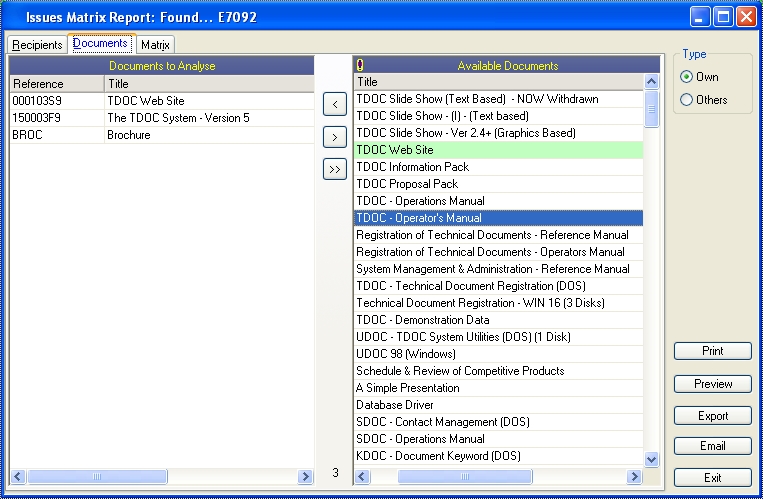Select 'TDOC Slide Show - Ver 2.4+ (Graphics Based)'

pos(499,133)
